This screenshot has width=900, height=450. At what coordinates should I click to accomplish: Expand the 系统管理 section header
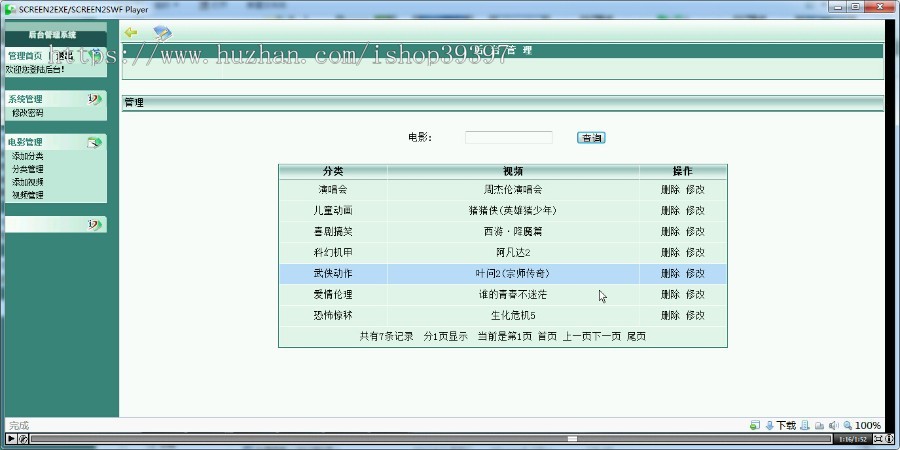point(25,99)
